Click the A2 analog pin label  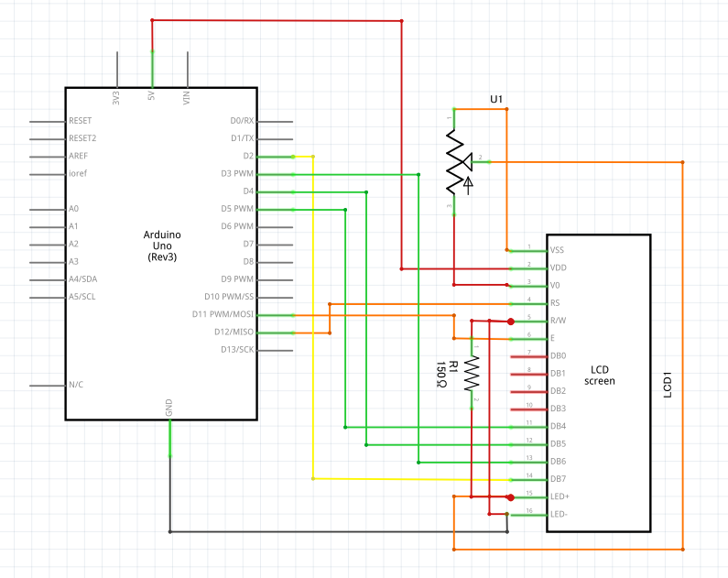click(73, 244)
